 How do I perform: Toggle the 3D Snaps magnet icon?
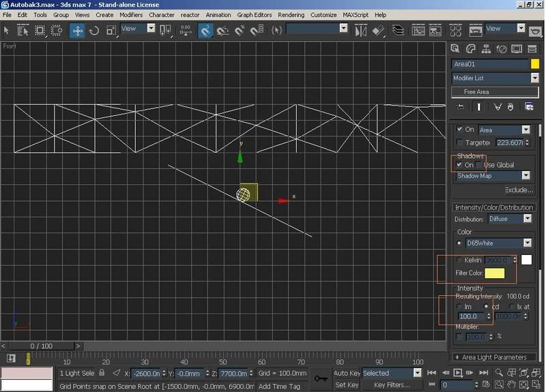(205, 30)
